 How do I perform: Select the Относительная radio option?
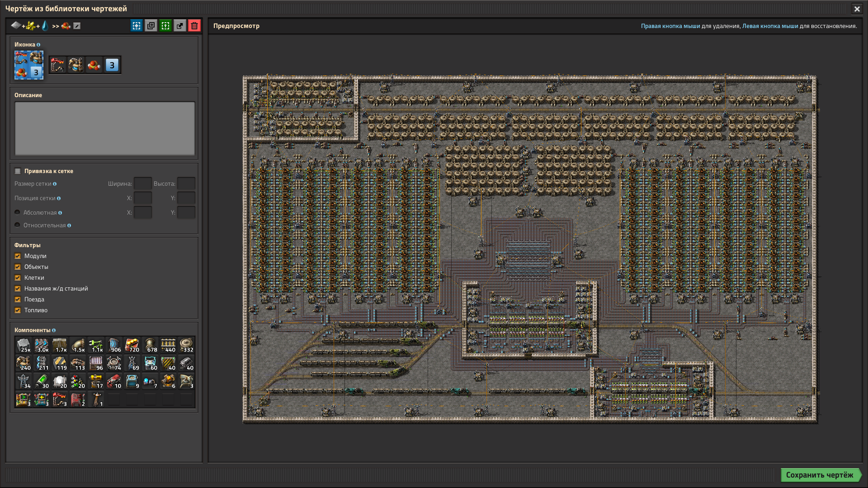tap(17, 225)
